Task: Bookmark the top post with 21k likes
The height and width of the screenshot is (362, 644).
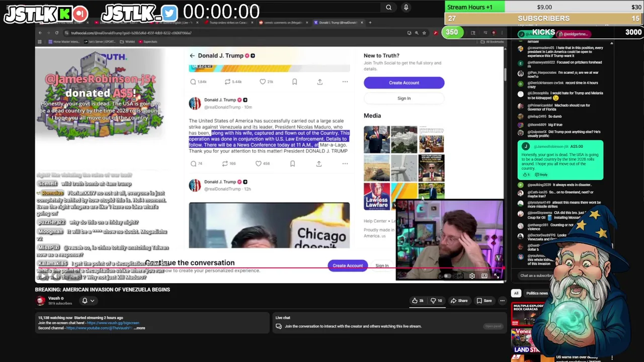Action: [x=294, y=81]
